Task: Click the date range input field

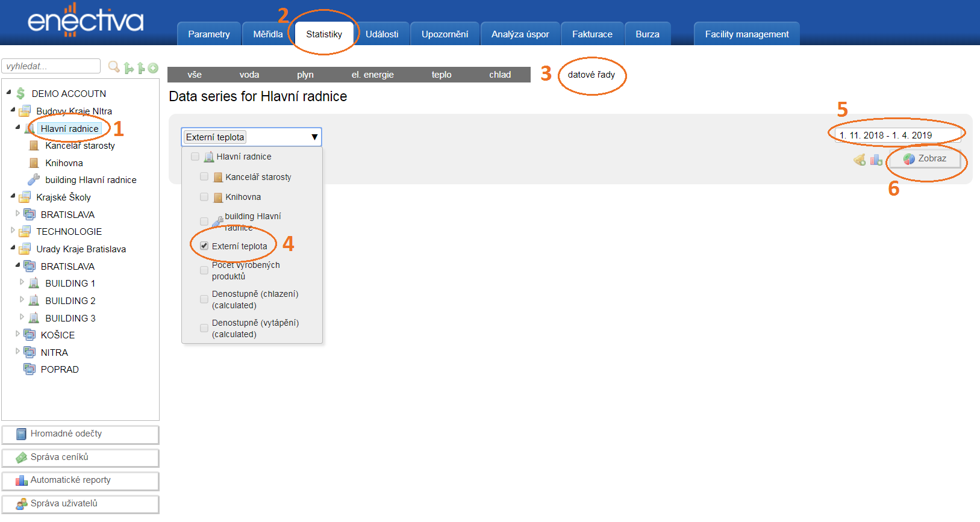Action: coord(896,135)
